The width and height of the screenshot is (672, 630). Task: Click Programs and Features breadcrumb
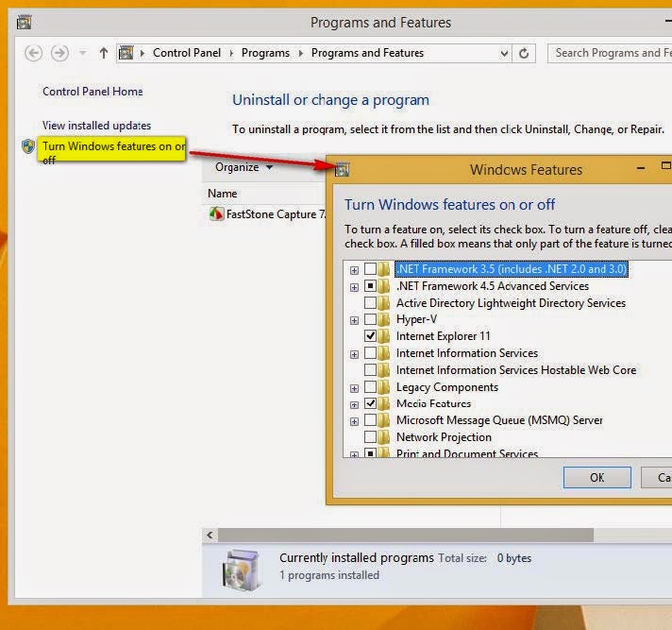pos(367,53)
